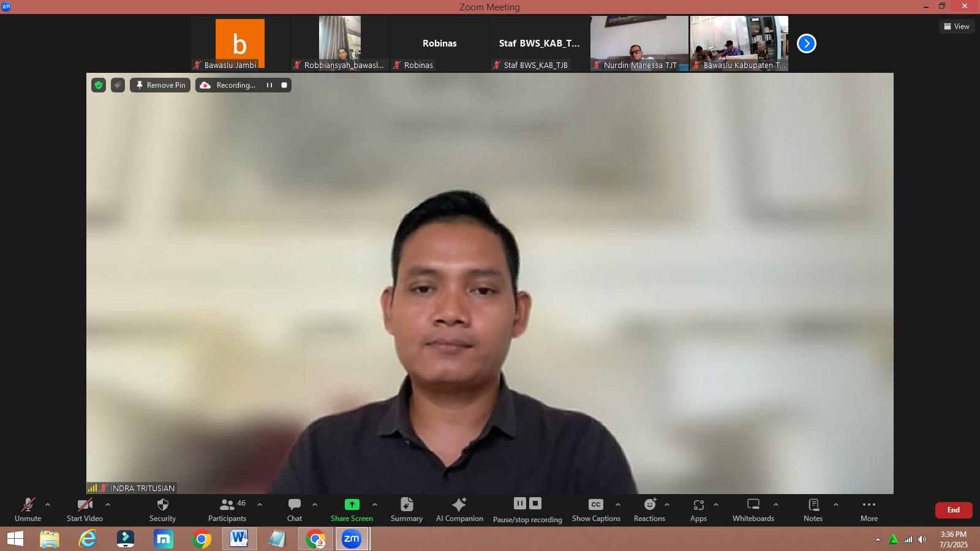Open the Chat panel
Image resolution: width=980 pixels, height=551 pixels.
point(295,505)
